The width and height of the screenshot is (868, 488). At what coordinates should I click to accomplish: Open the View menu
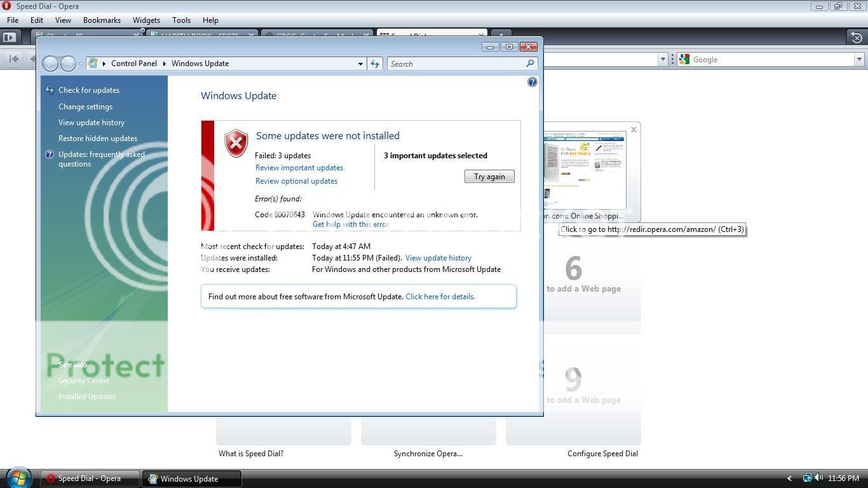(x=63, y=20)
